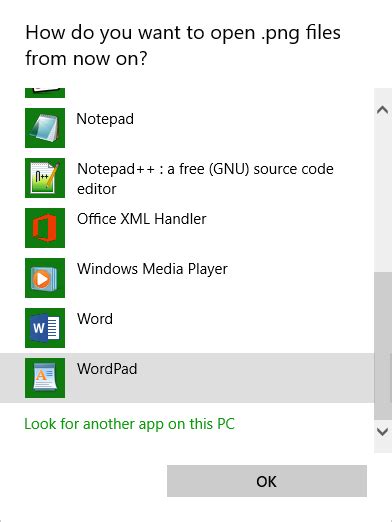The height and width of the screenshot is (522, 392).
Task: Click the Word app icon
Action: (x=45, y=328)
